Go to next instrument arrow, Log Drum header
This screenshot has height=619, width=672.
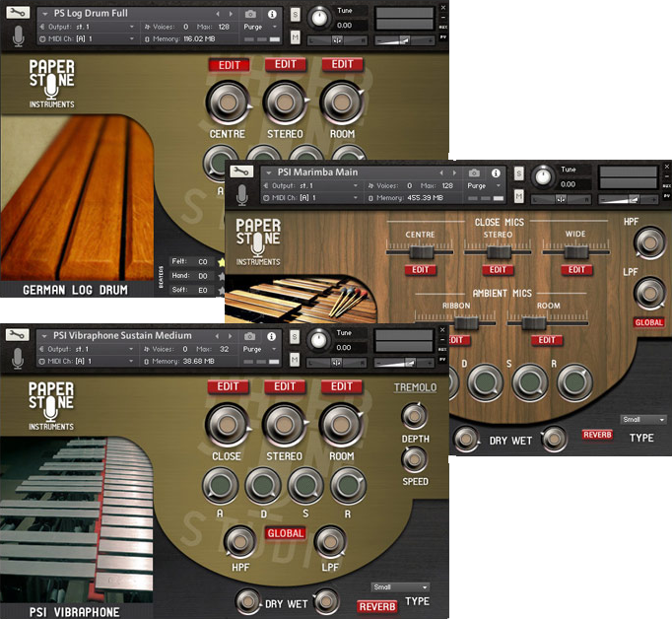point(231,14)
